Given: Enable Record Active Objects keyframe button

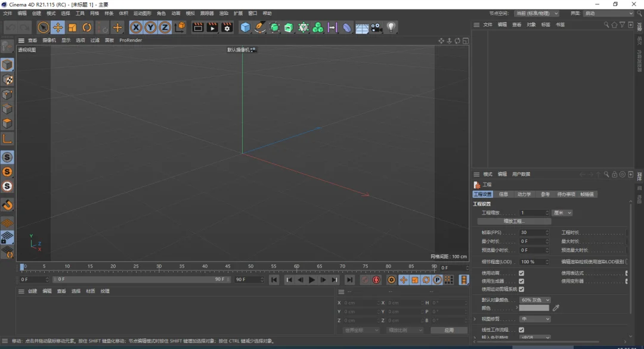Looking at the screenshot, I should tap(365, 280).
